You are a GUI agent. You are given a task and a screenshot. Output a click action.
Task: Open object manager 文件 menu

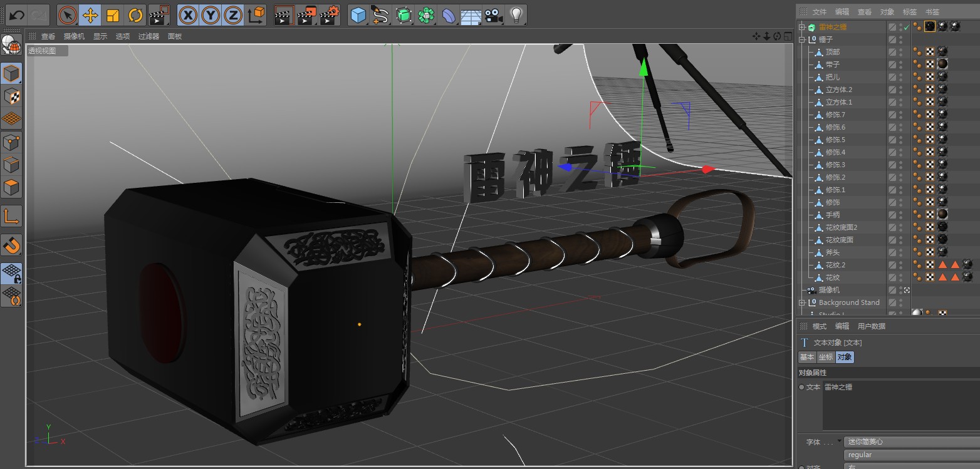click(820, 12)
